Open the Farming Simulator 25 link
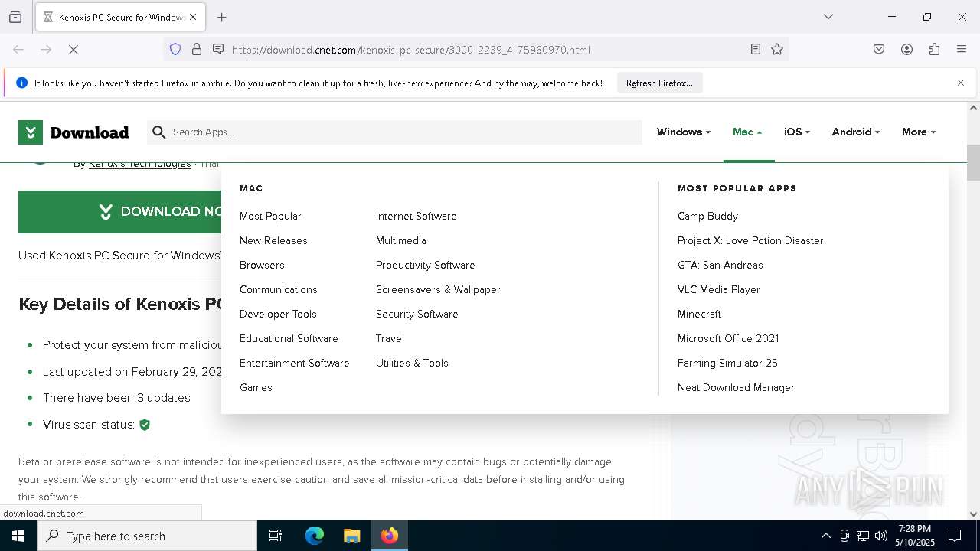Screen dimensions: 980x551 tap(727, 363)
